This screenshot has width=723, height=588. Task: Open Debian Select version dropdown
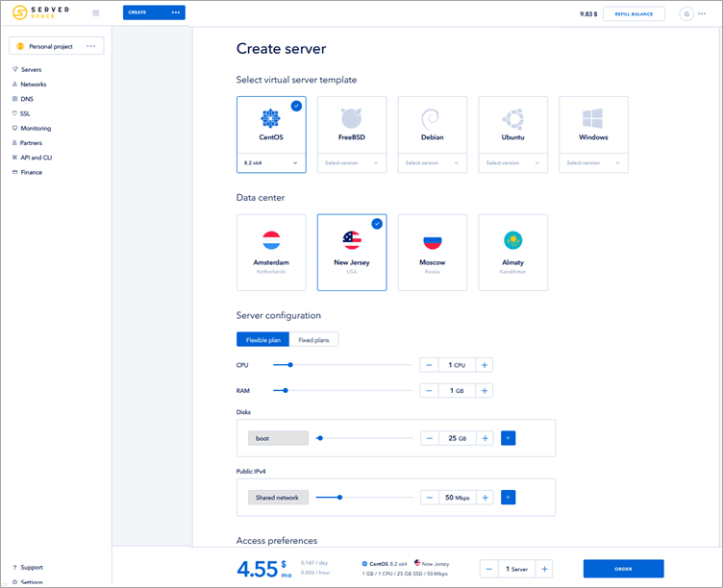pyautogui.click(x=433, y=162)
